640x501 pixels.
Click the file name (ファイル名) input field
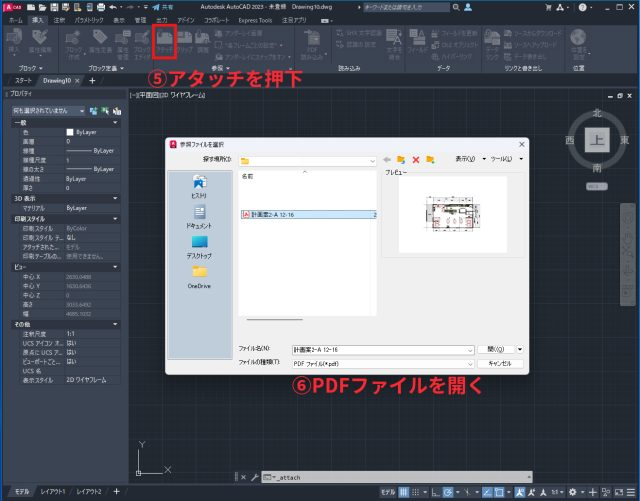(350, 350)
